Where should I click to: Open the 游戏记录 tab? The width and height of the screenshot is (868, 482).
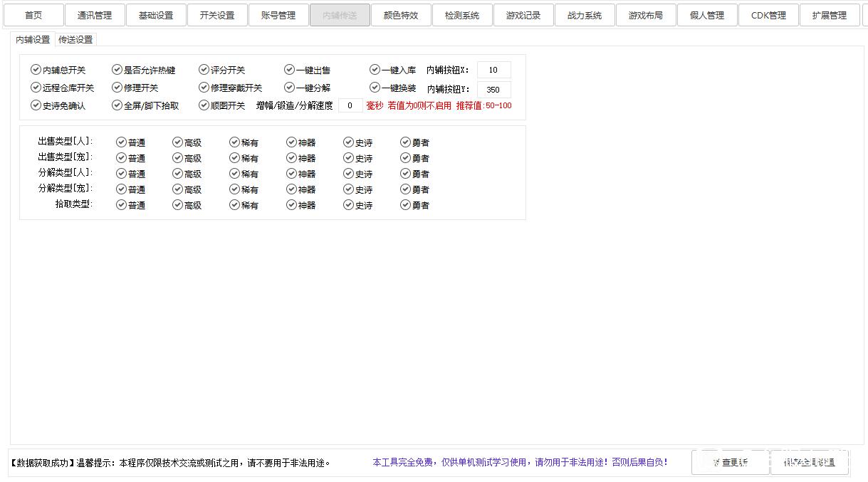pos(523,15)
